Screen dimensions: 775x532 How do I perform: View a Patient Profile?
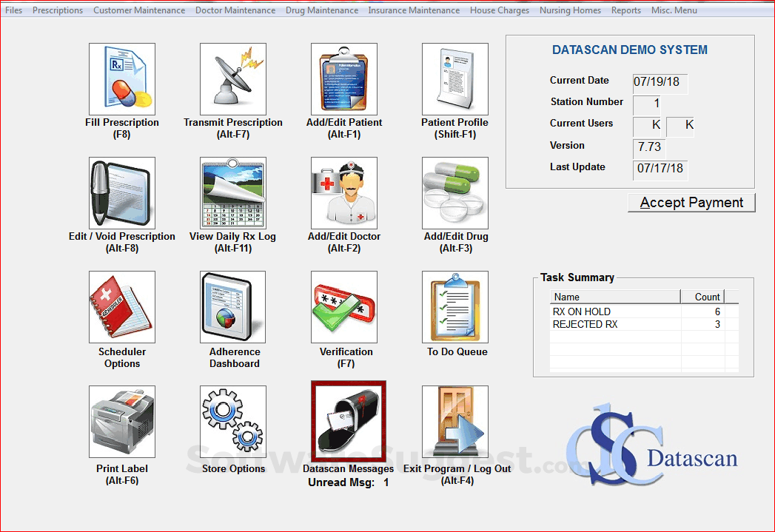click(454, 78)
